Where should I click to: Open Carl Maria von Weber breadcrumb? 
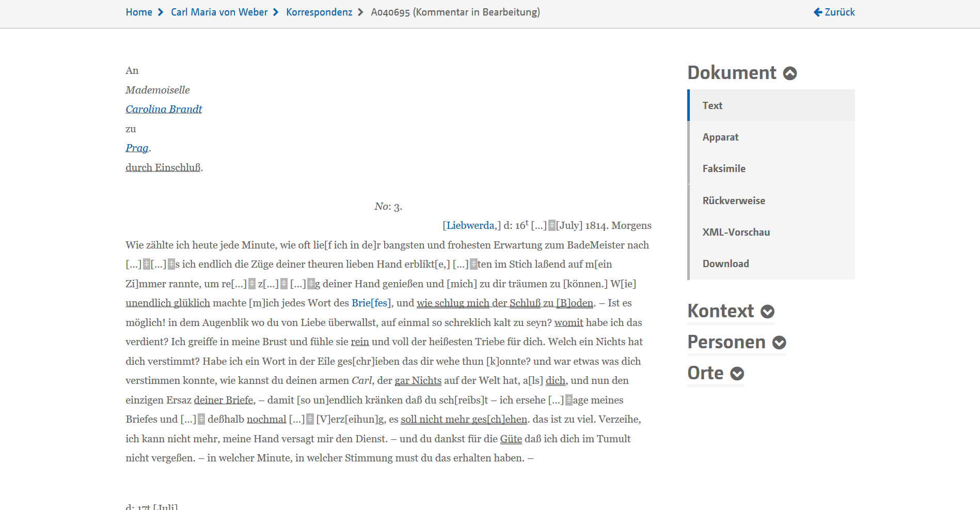pos(219,12)
